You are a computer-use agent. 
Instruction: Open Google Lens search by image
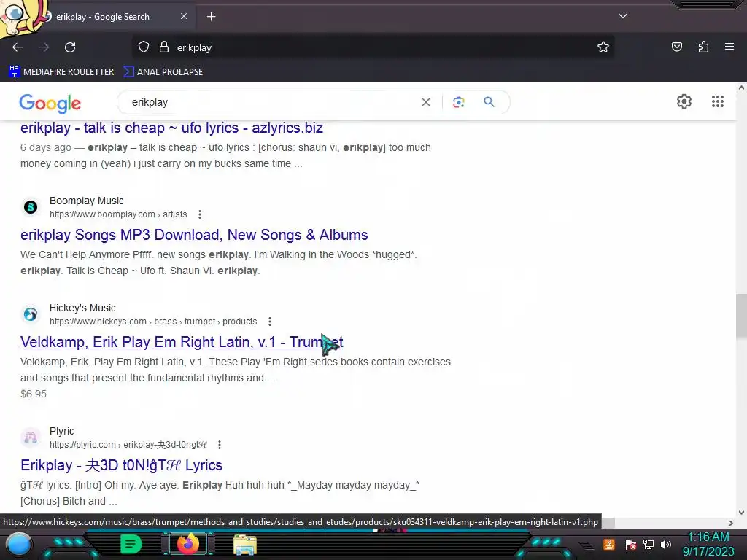[x=458, y=102]
